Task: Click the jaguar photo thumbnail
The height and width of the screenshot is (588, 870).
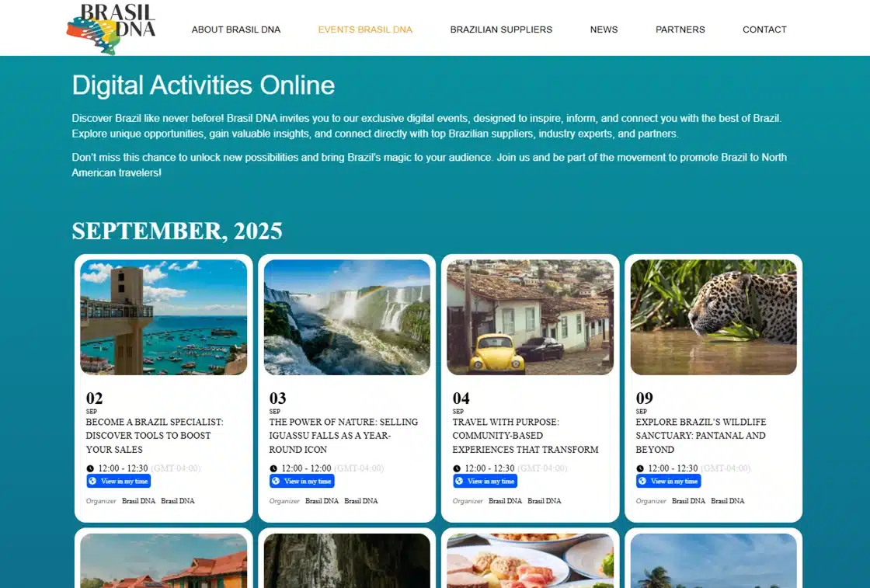Action: 714,317
